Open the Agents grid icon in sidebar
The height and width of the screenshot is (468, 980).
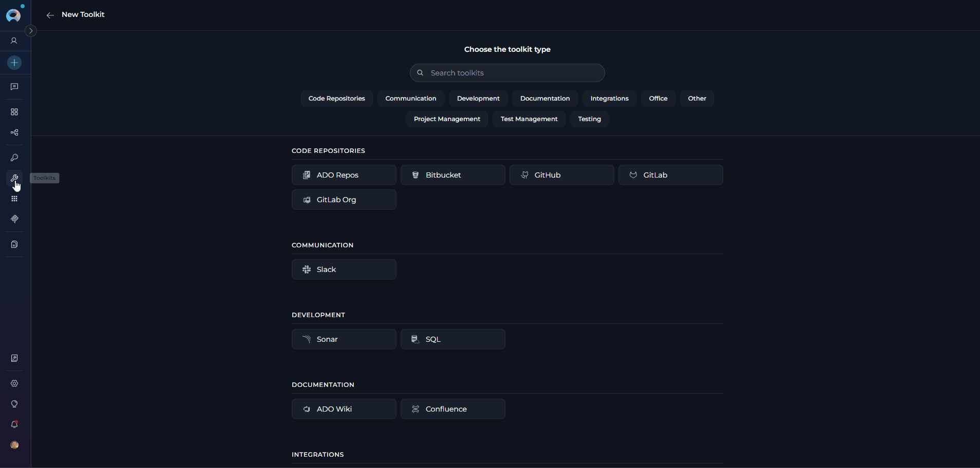[14, 112]
